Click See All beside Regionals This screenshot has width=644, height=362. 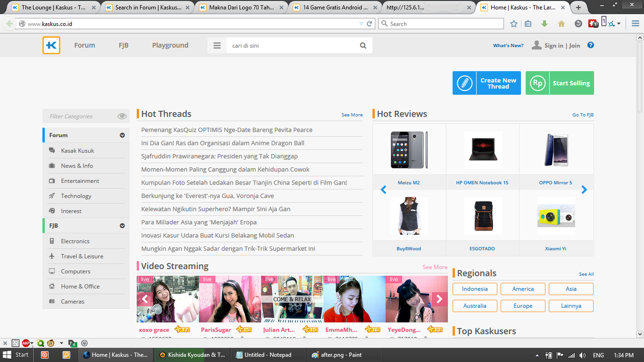pyautogui.click(x=586, y=274)
